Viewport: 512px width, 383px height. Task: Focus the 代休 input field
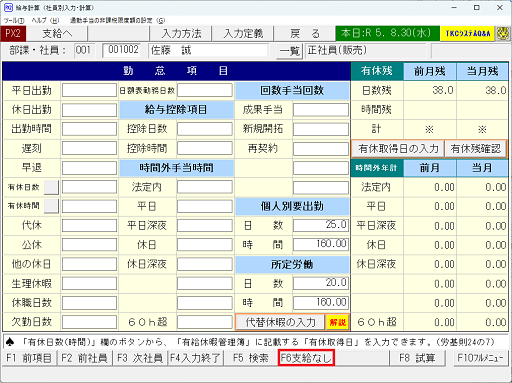89,226
